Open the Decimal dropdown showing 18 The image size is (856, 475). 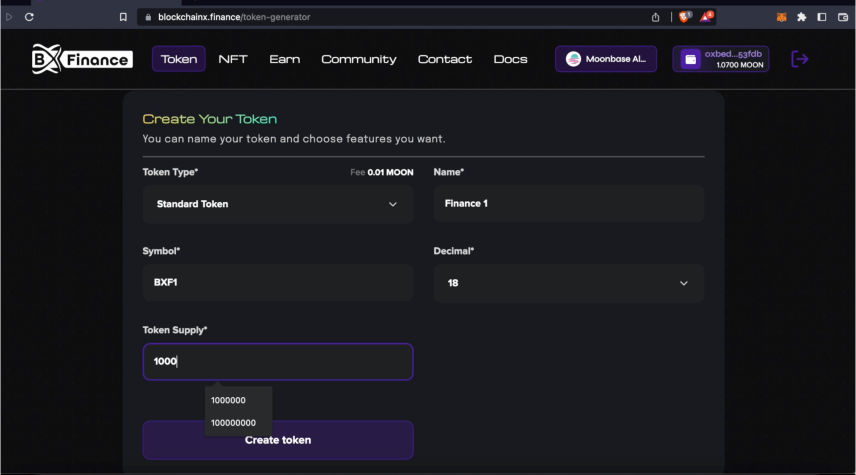click(568, 283)
